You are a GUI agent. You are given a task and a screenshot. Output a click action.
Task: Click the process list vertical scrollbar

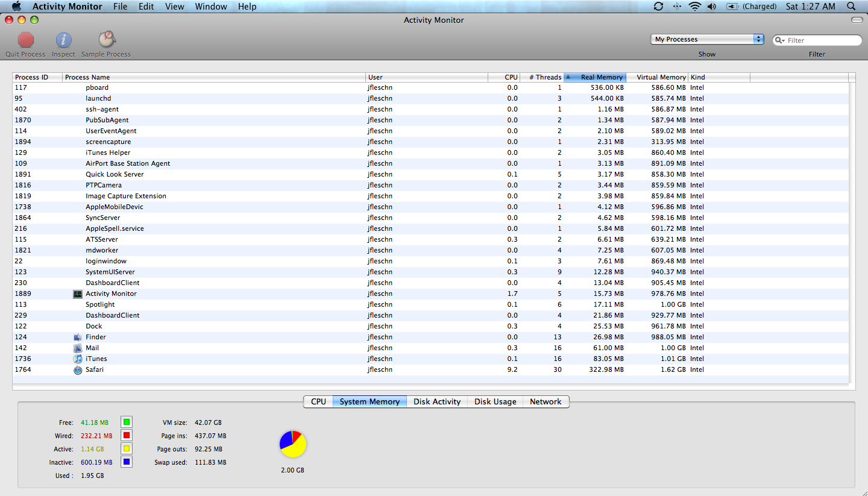(x=852, y=232)
